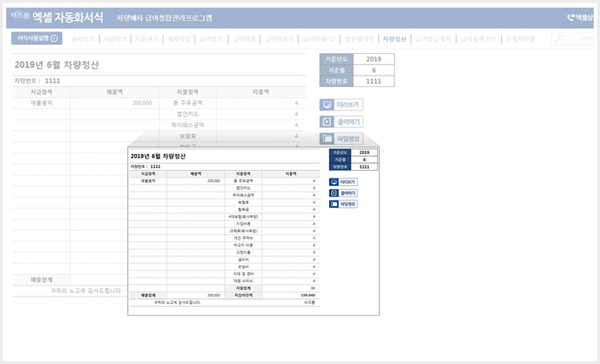Click 4대보험(회사부담) row in the enlarged preview
This screenshot has height=364, width=600.
(225, 216)
